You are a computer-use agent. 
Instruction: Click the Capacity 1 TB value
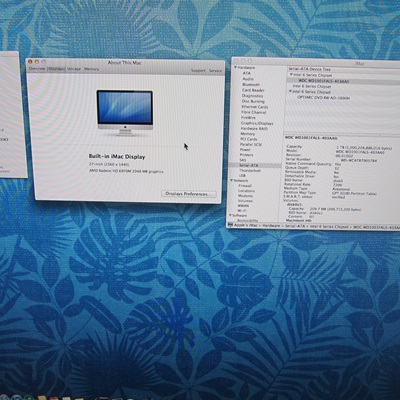tap(364, 148)
